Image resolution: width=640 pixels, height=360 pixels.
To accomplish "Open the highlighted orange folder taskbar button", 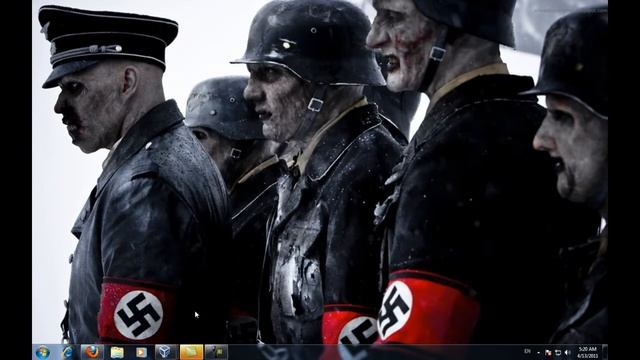I will click(191, 352).
